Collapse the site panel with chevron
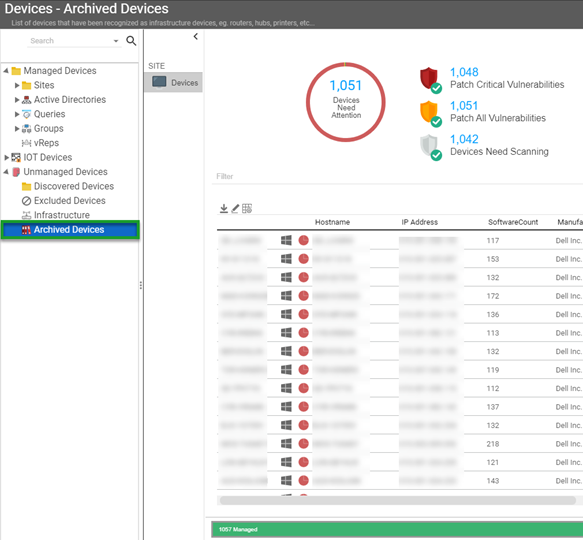583x540 pixels. [x=196, y=36]
